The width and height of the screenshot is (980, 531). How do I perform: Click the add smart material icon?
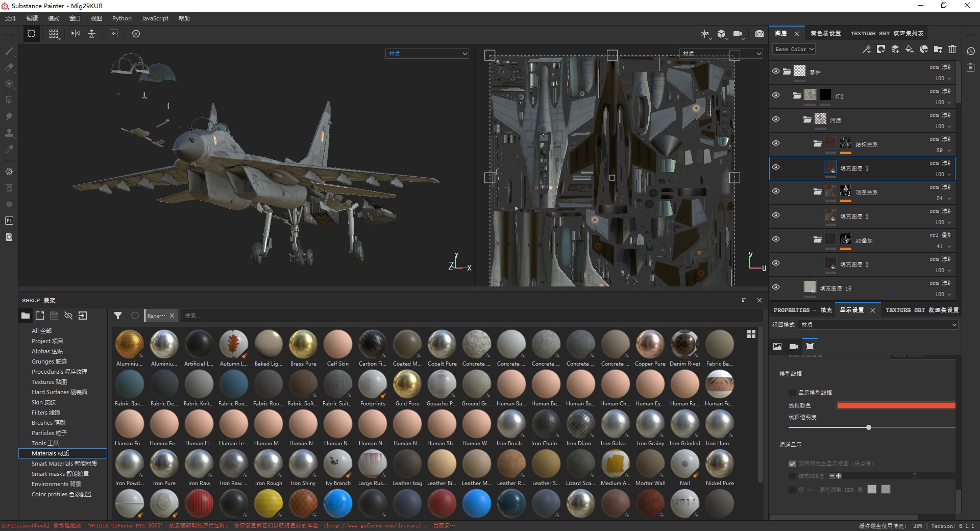pyautogui.click(x=924, y=49)
